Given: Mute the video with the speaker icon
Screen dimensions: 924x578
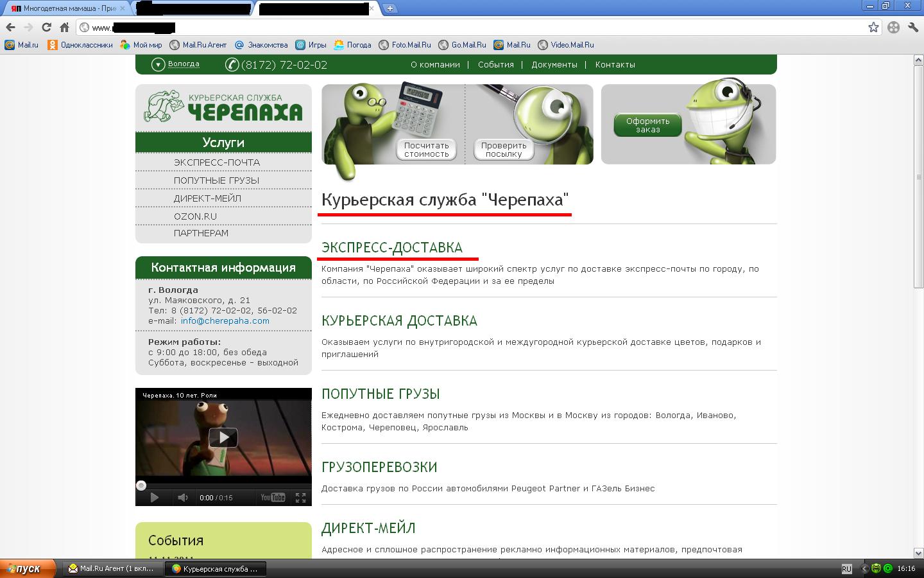Looking at the screenshot, I should pos(182,498).
